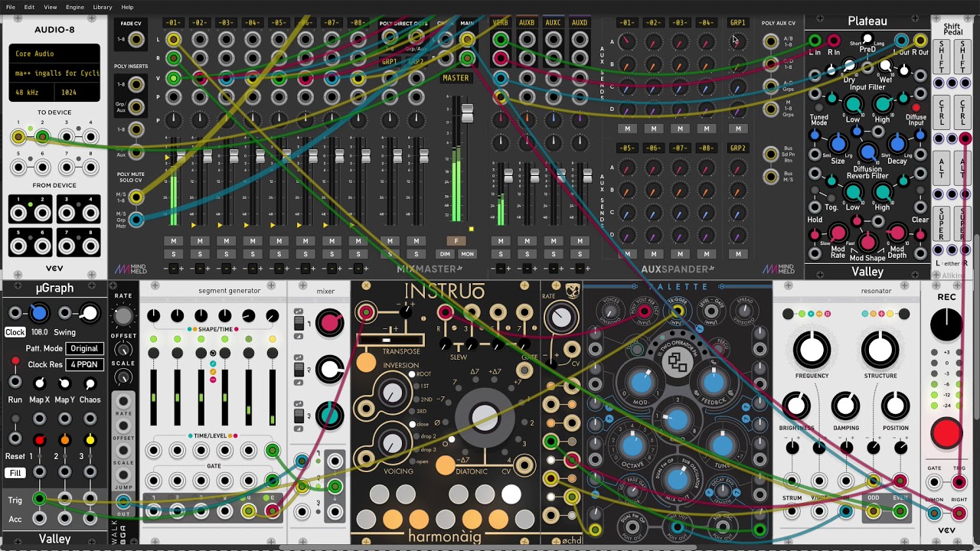Toggle the DIM button on master
Screen dimensions: 980x551
click(x=445, y=254)
